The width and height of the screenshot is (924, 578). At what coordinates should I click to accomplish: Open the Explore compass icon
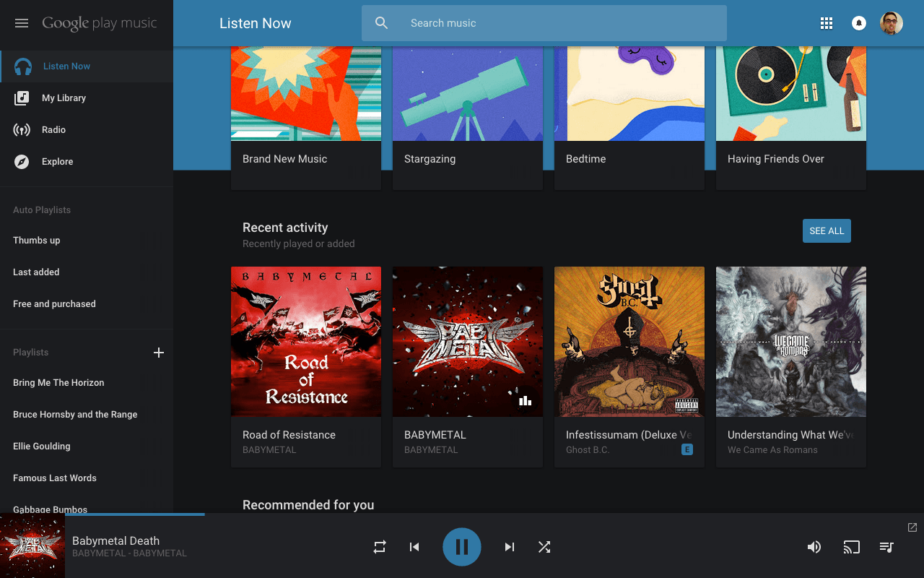point(22,161)
